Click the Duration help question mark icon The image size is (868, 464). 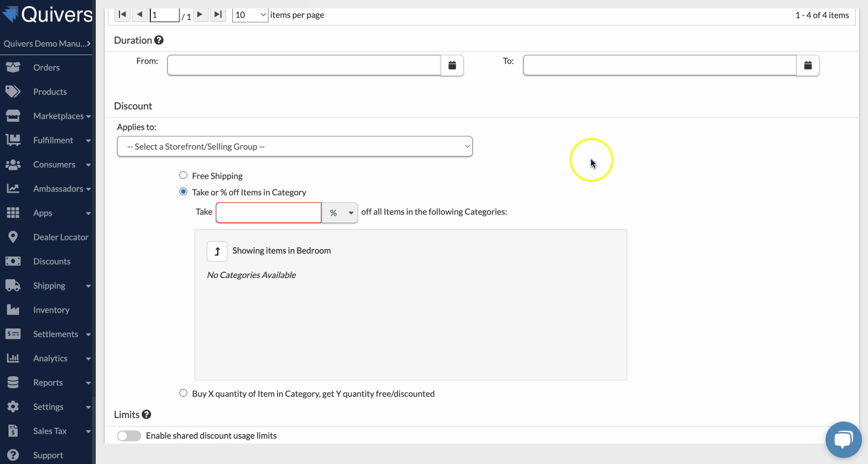click(x=159, y=40)
